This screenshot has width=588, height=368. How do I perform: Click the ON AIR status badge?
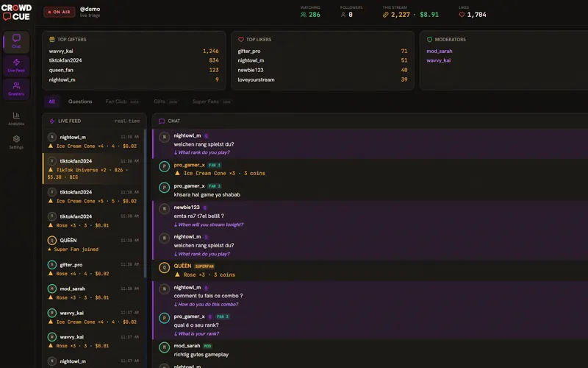[x=60, y=12]
